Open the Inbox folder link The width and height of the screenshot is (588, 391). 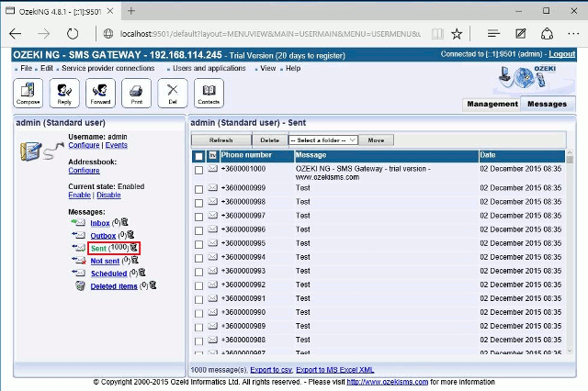pos(100,223)
